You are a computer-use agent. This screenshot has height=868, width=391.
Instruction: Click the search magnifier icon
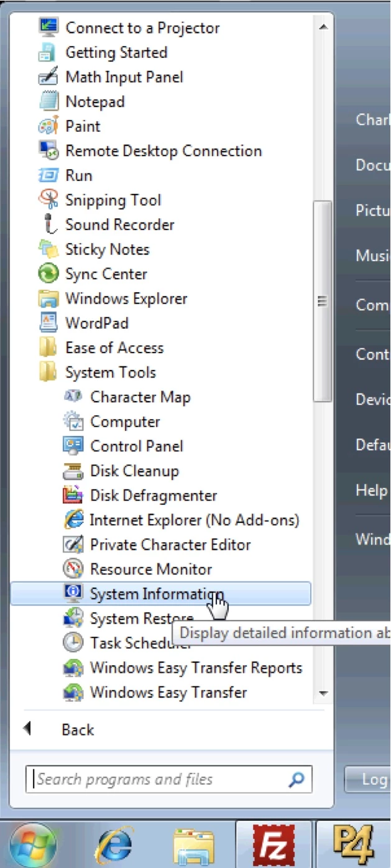297,779
